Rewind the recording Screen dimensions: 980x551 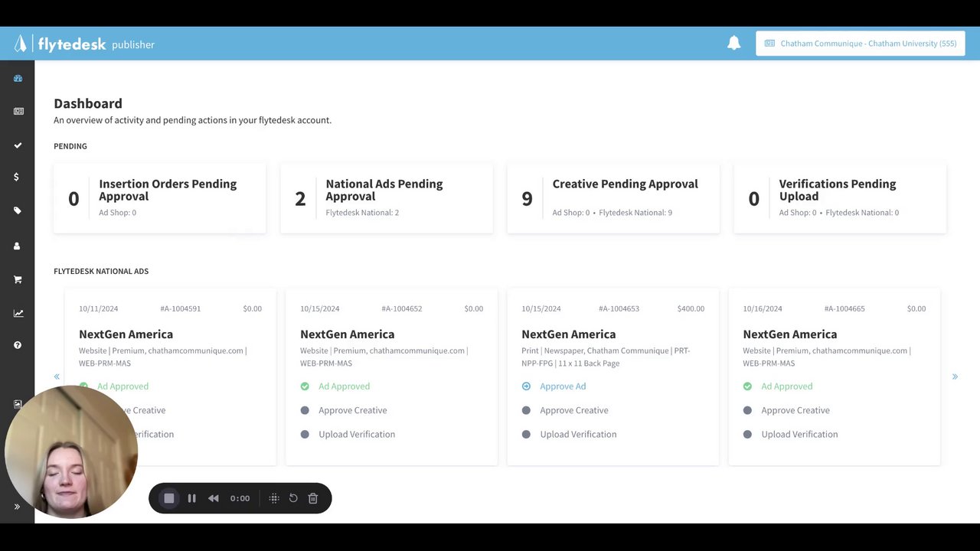214,498
